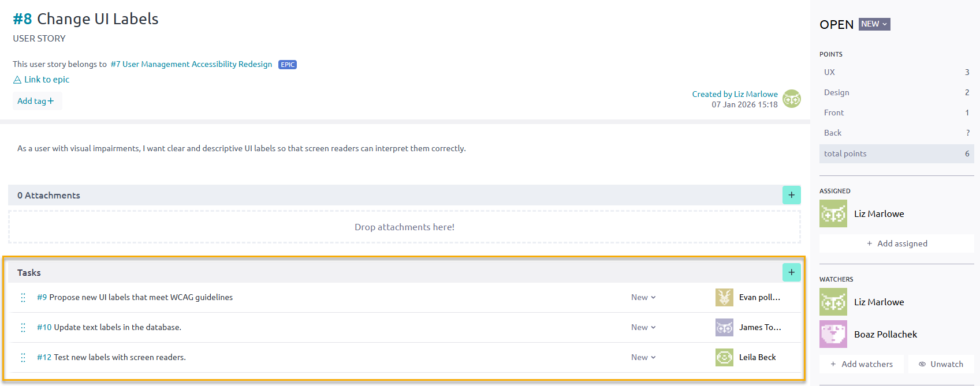Open task #10 Update text labels
This screenshot has width=980, height=386.
tap(109, 327)
